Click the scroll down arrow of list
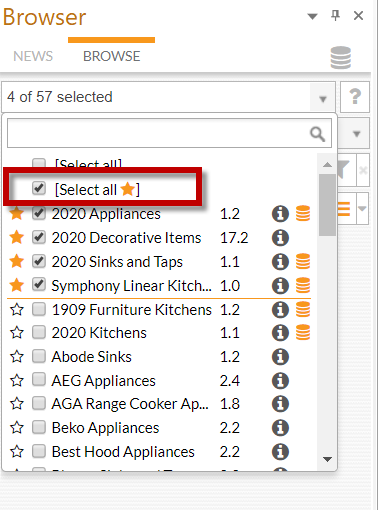 coord(327,459)
